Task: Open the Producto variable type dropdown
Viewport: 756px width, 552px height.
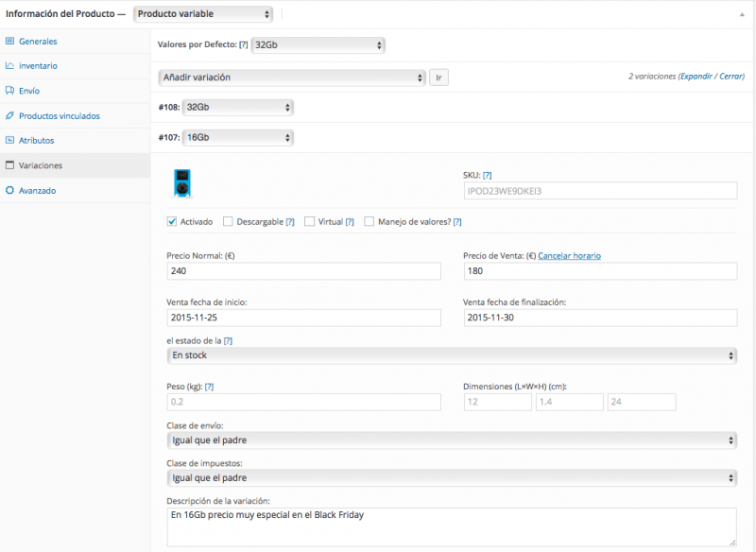Action: pos(203,14)
